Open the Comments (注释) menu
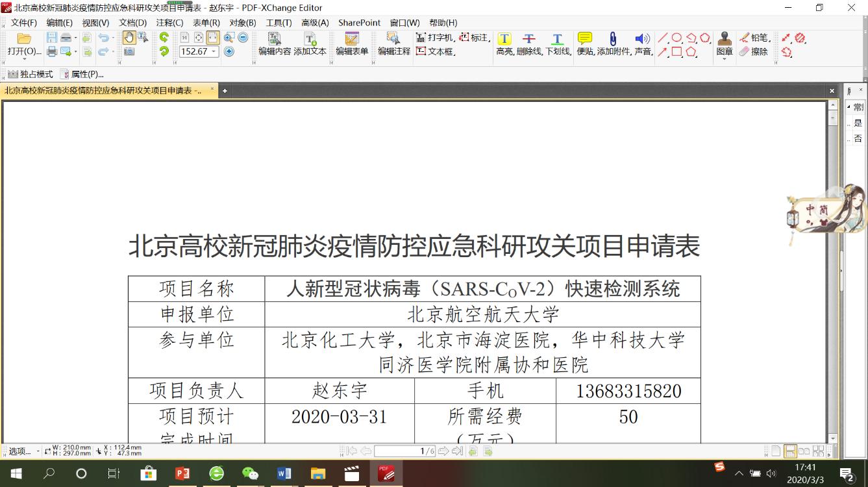This screenshot has width=868, height=487. pyautogui.click(x=169, y=23)
